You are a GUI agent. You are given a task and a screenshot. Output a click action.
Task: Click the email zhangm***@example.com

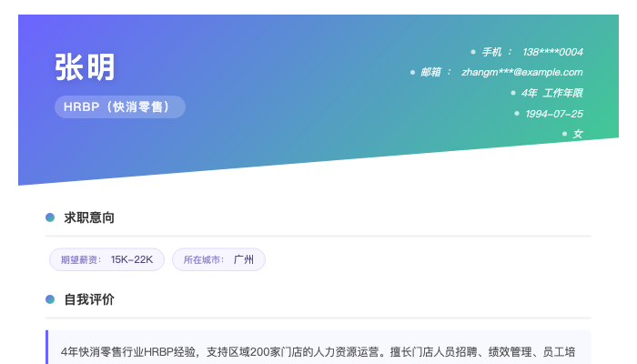pos(521,72)
